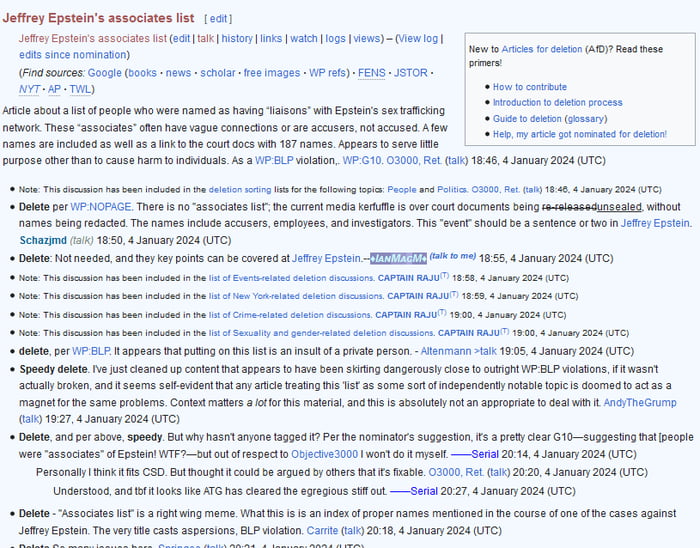The height and width of the screenshot is (548, 700).
Task: Click the history link in article tools
Action: coord(237,38)
